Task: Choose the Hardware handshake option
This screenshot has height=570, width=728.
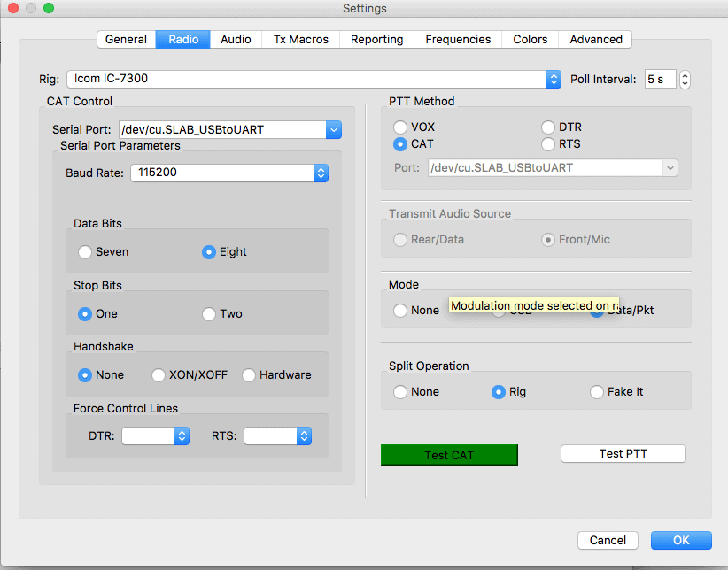Action: 249,375
